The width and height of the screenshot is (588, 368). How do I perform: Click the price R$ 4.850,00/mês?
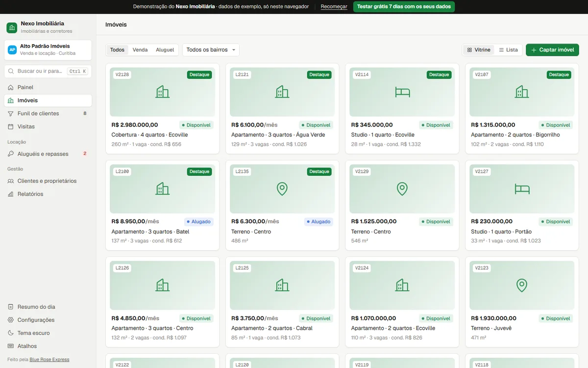pos(135,318)
